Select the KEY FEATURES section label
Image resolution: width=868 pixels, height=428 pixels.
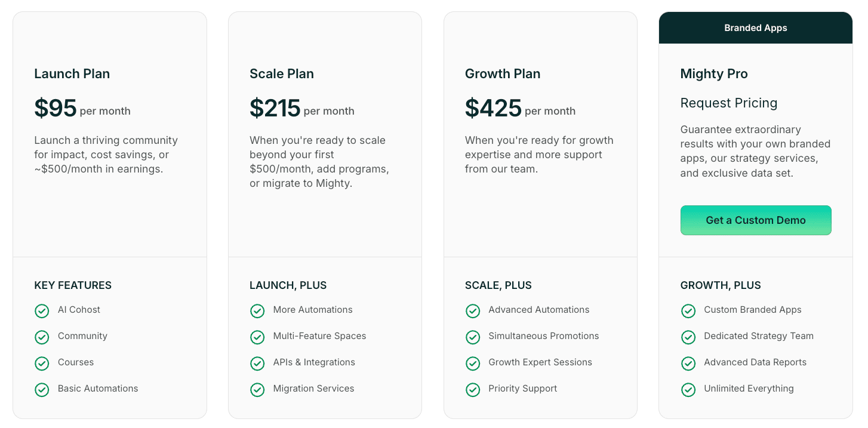(73, 285)
